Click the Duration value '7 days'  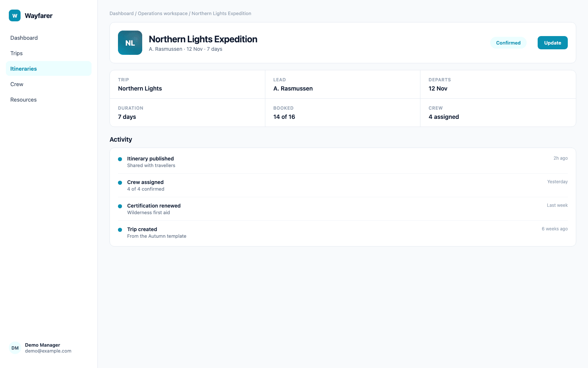[127, 117]
